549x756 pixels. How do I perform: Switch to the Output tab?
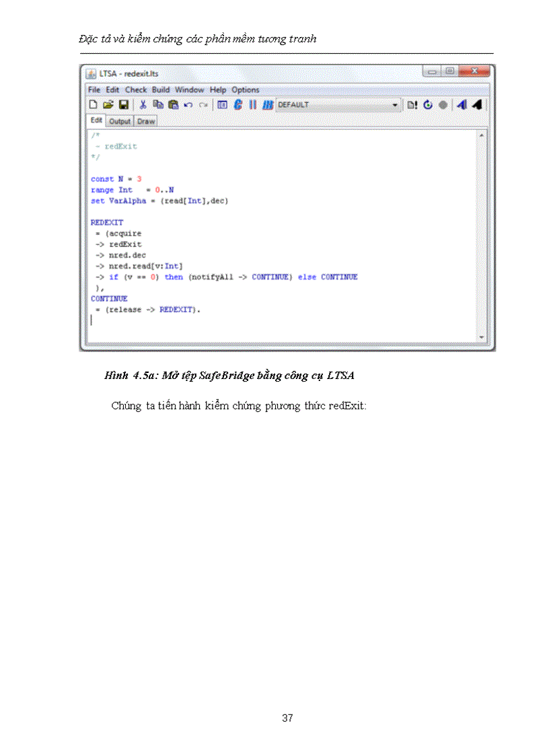[x=120, y=122]
